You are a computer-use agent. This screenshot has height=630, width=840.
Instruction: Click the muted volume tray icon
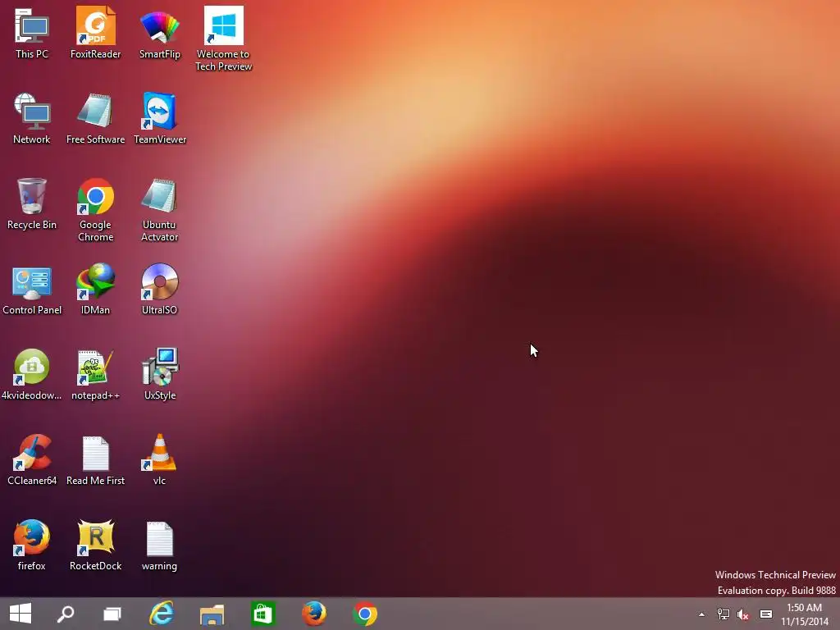click(743, 614)
